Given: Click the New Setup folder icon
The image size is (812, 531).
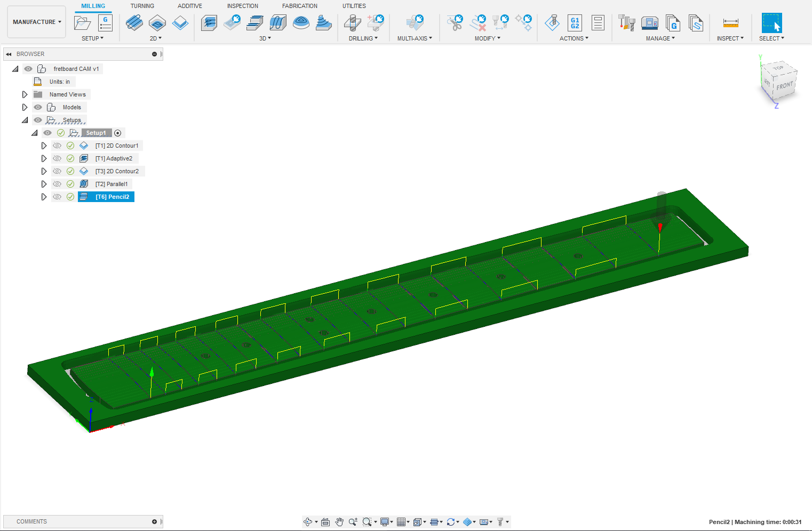Looking at the screenshot, I should 82,23.
